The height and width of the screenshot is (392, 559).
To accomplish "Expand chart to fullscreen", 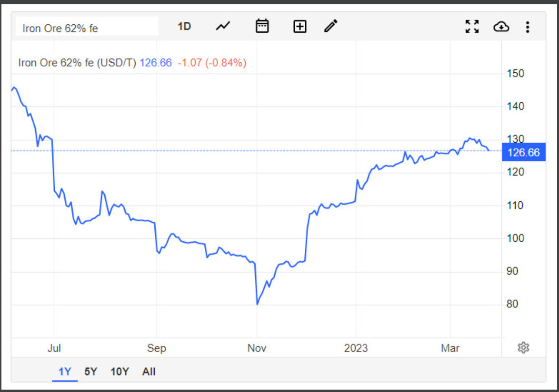I will (x=472, y=26).
